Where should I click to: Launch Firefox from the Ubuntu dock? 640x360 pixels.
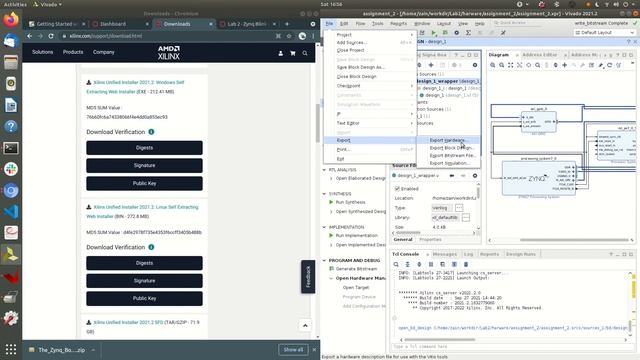click(11, 19)
